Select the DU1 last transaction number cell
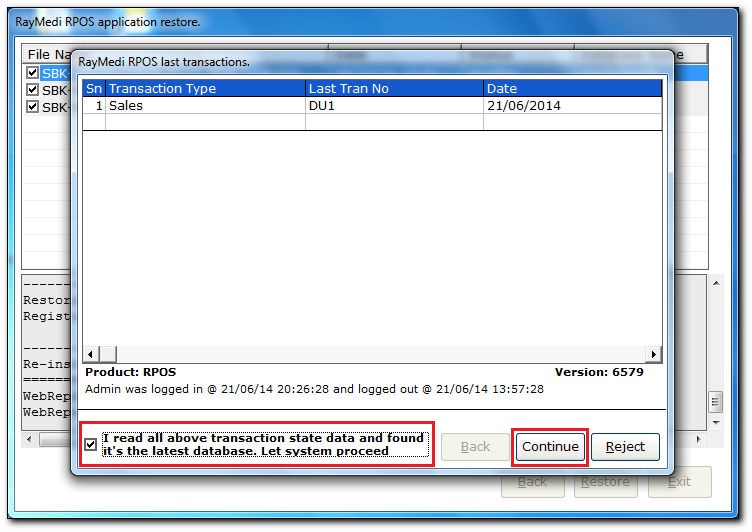752x532 pixels. pyautogui.click(x=394, y=106)
